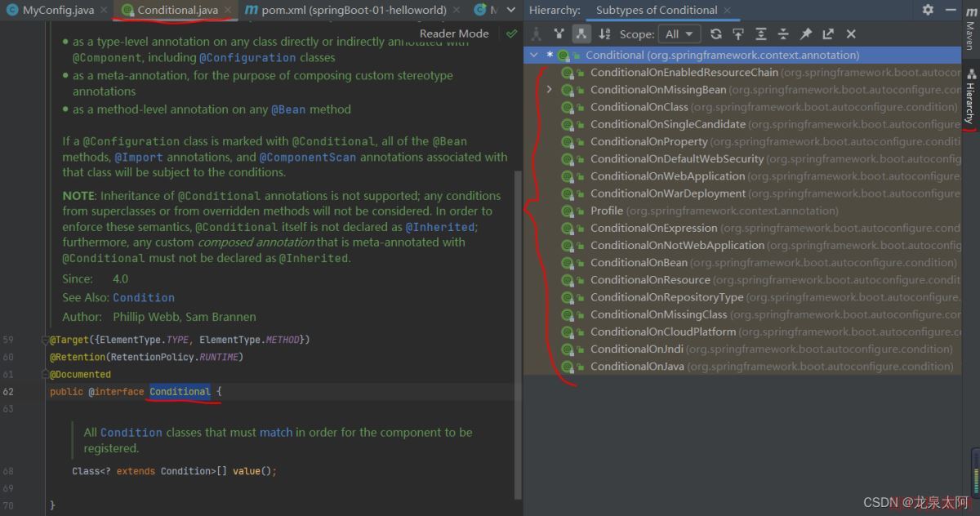Image resolution: width=980 pixels, height=516 pixels.
Task: Open the Condition link under See Also
Action: click(144, 297)
